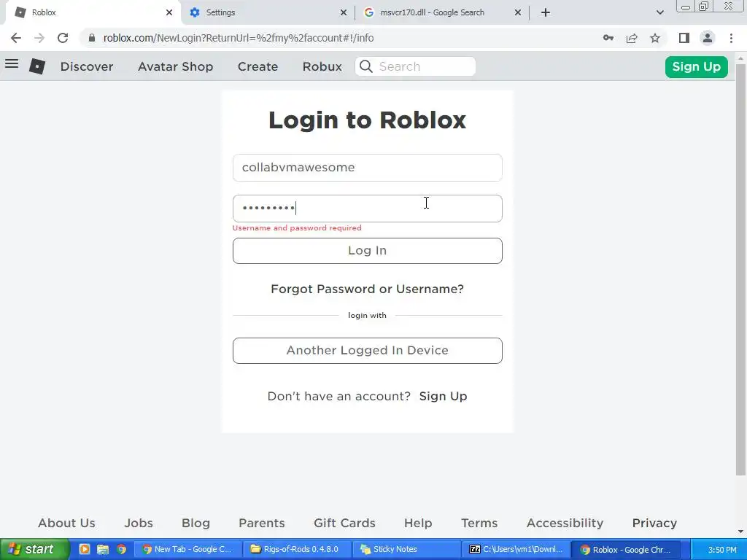Switch to Sticky Notes taskbar item

(x=406, y=550)
